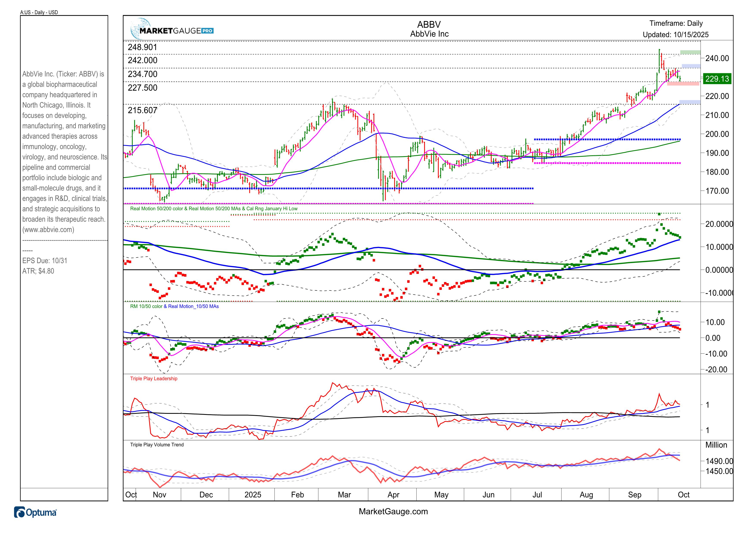Click the MarketGauge.com footer link
The width and height of the screenshot is (756, 535).
[x=393, y=511]
